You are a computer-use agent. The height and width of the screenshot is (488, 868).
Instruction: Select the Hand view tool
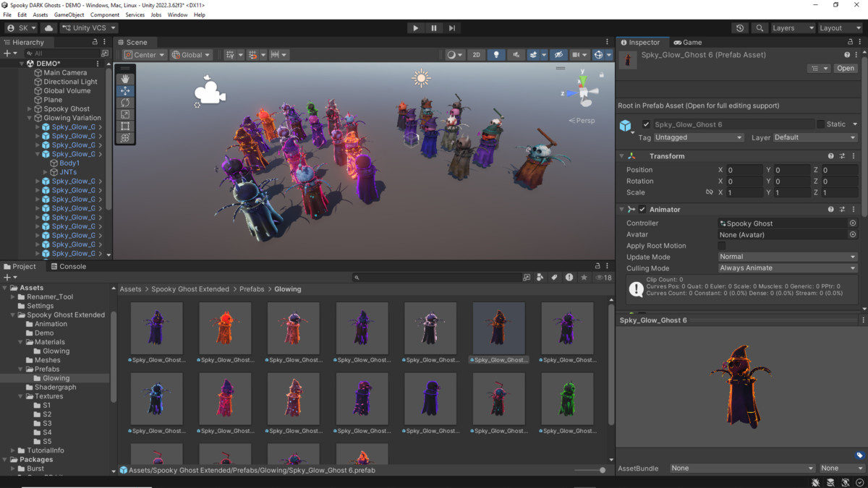[126, 79]
